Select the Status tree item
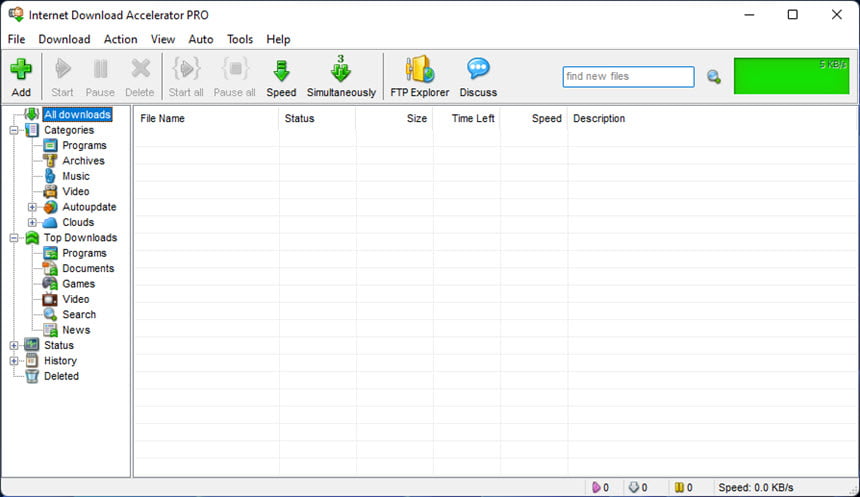 [59, 345]
